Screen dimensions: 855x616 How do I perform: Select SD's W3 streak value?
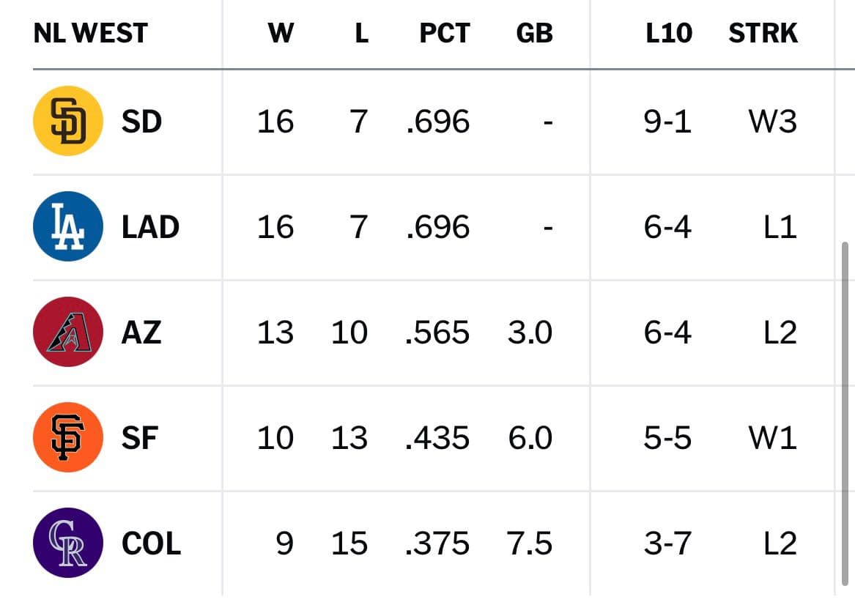point(773,121)
